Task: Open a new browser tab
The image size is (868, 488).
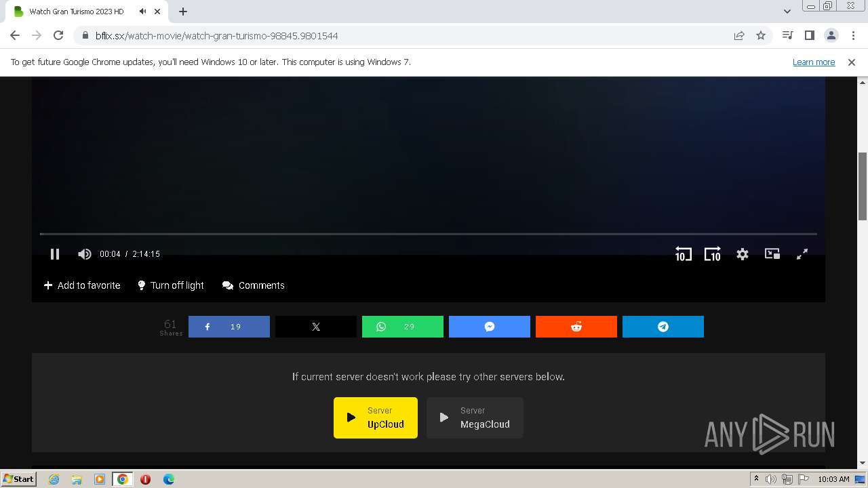Action: [x=183, y=12]
